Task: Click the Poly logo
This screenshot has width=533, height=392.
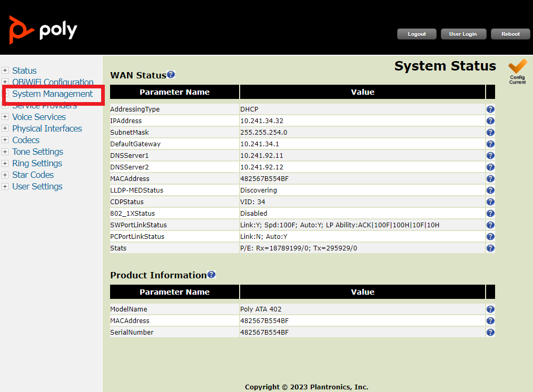Action: (43, 30)
